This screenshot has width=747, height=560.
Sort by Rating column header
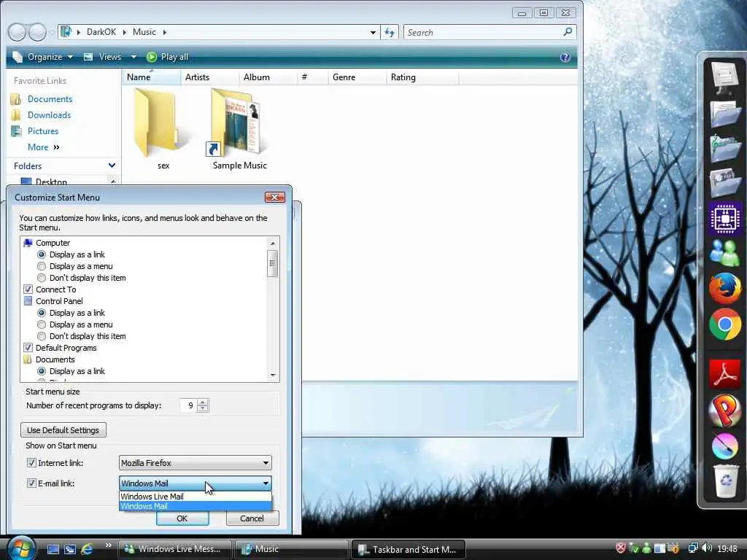pos(422,77)
